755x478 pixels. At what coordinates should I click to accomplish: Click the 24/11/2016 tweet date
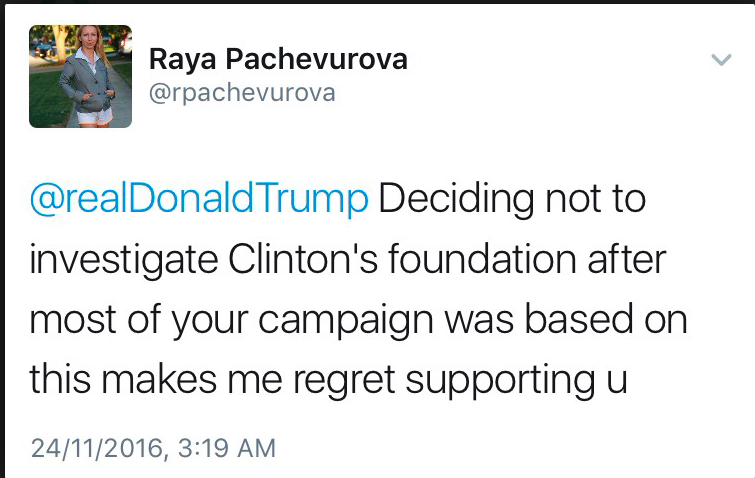coord(95,447)
